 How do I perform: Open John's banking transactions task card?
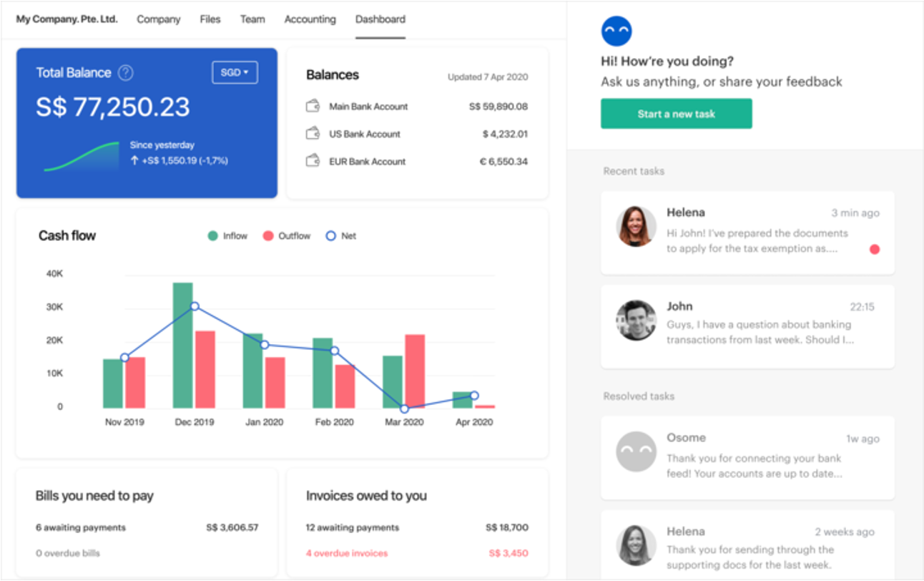[747, 326]
